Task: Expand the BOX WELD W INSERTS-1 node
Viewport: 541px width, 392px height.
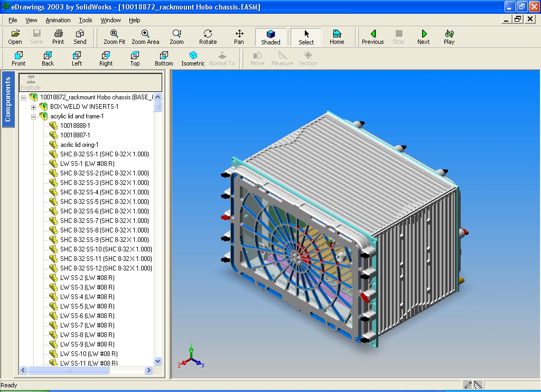Action: tap(33, 107)
